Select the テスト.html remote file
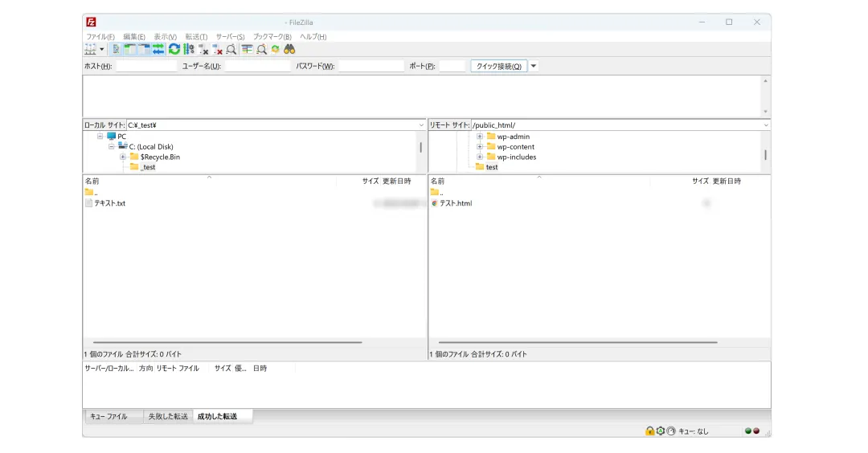868x453 pixels. 451,203
